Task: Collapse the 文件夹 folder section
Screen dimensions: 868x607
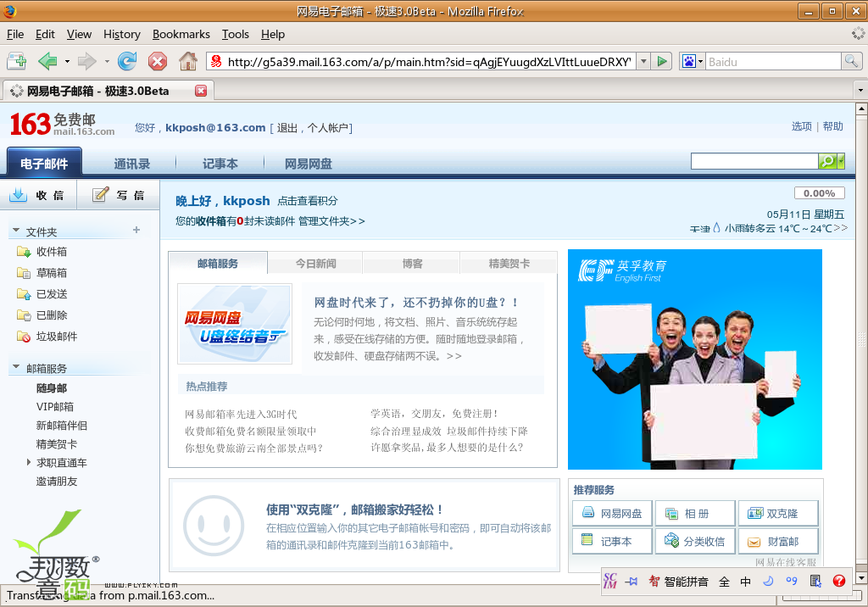Action: click(x=16, y=230)
